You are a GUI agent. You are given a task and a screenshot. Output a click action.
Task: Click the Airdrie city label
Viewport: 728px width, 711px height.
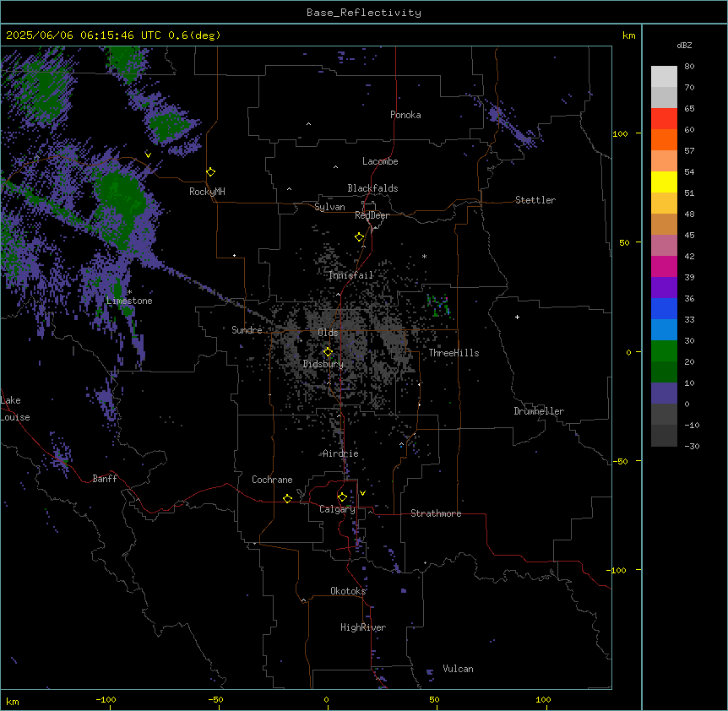click(341, 453)
